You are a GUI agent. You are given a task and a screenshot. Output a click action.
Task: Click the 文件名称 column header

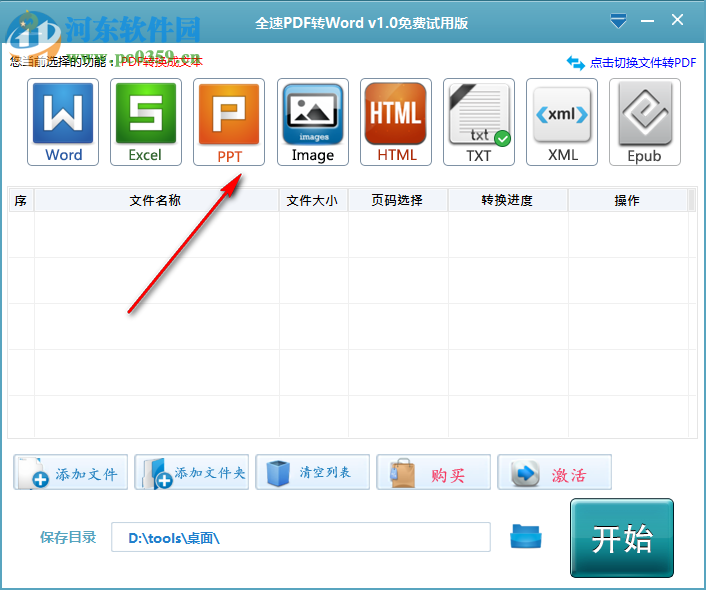click(156, 200)
